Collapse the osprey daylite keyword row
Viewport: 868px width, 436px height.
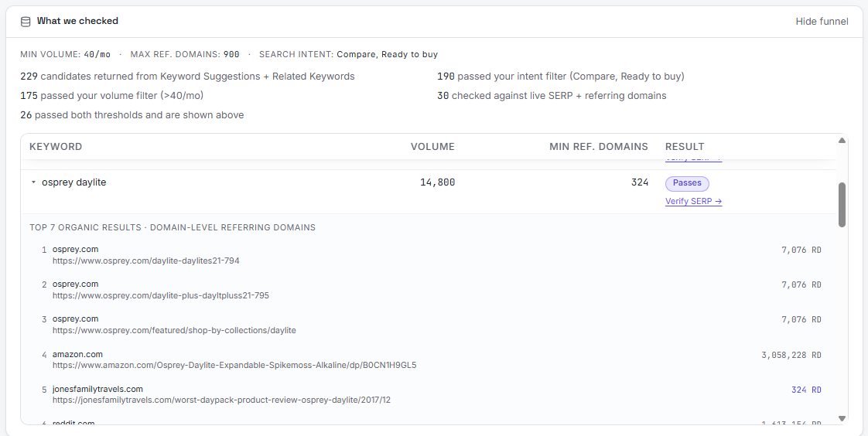coord(33,182)
